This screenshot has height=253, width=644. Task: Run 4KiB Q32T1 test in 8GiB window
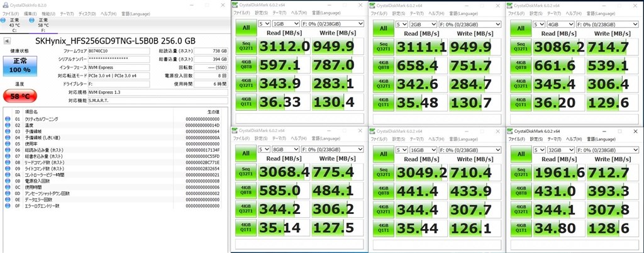pyautogui.click(x=246, y=209)
